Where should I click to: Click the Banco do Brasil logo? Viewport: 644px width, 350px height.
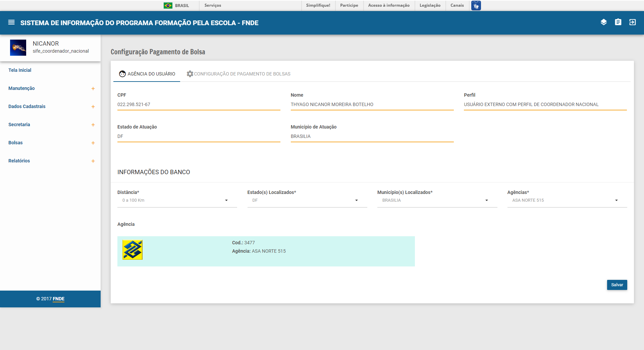point(132,250)
